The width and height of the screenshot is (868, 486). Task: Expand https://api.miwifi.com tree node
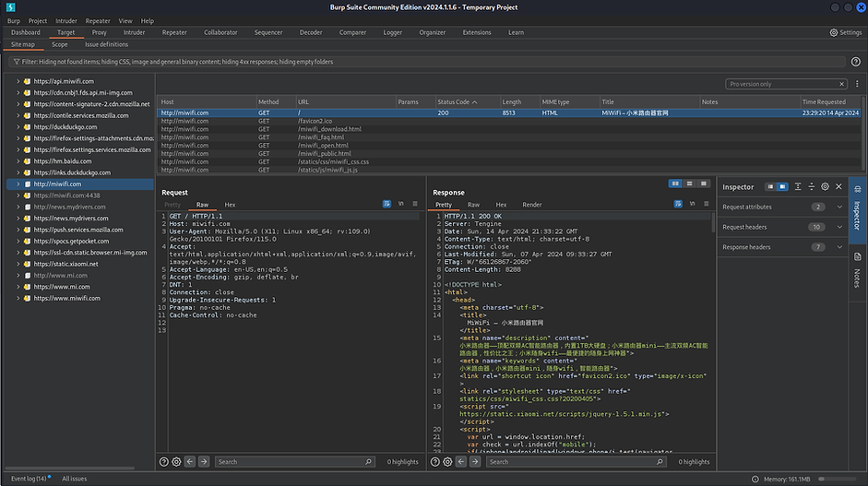(18, 81)
